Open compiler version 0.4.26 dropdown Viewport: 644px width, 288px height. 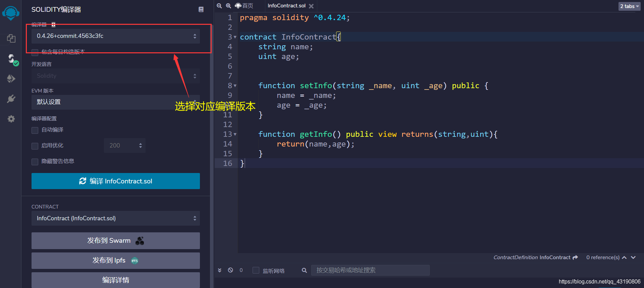[x=116, y=36]
